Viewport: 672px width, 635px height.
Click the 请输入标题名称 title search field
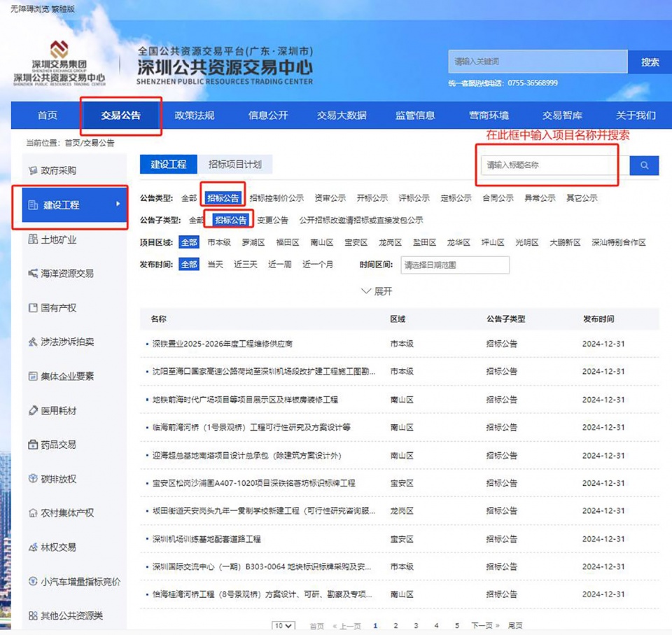554,165
